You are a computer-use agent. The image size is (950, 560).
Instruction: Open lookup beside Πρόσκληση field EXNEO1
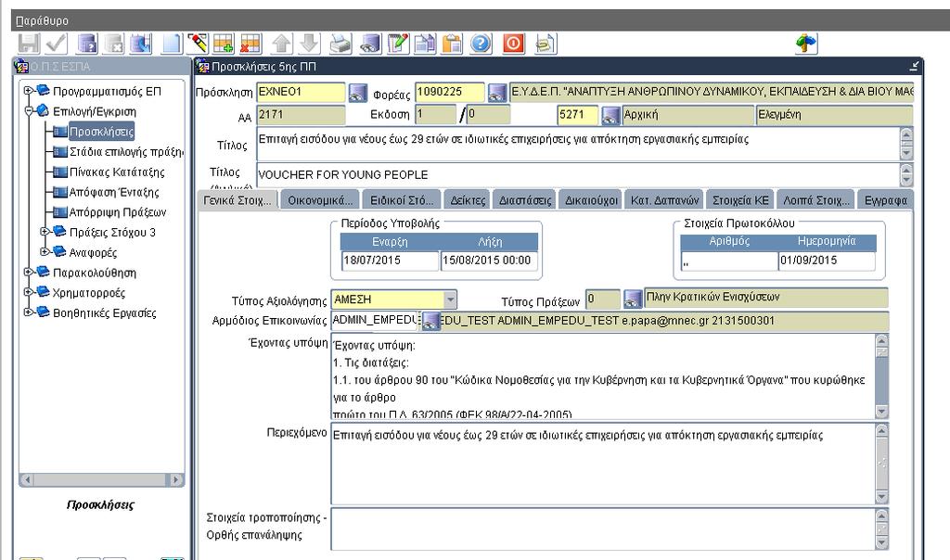357,94
